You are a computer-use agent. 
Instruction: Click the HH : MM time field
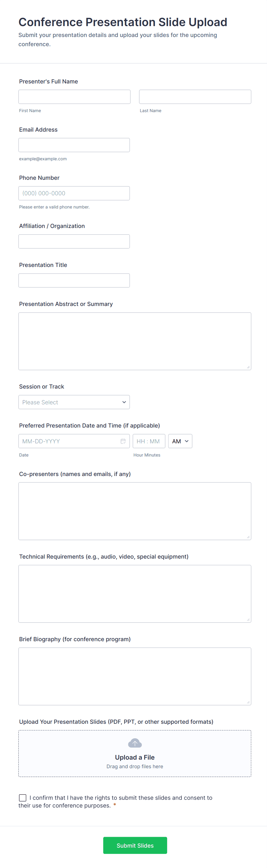point(149,441)
